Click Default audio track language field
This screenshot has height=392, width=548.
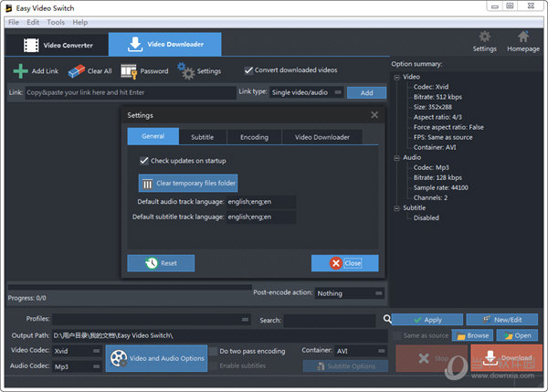click(261, 202)
